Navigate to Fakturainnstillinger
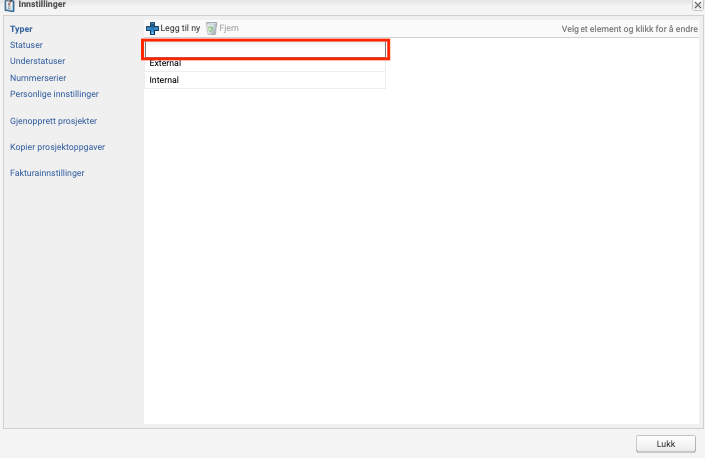The image size is (705, 458). point(46,173)
